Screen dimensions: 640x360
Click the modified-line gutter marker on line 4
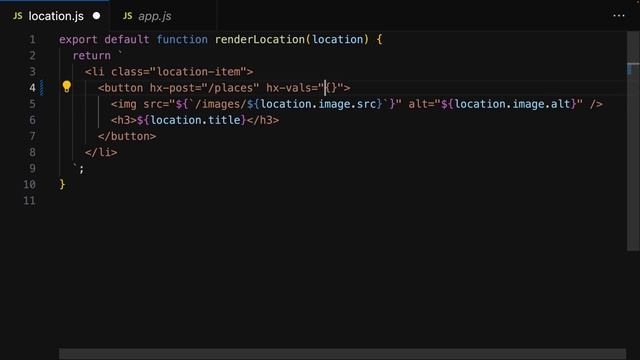point(42,88)
